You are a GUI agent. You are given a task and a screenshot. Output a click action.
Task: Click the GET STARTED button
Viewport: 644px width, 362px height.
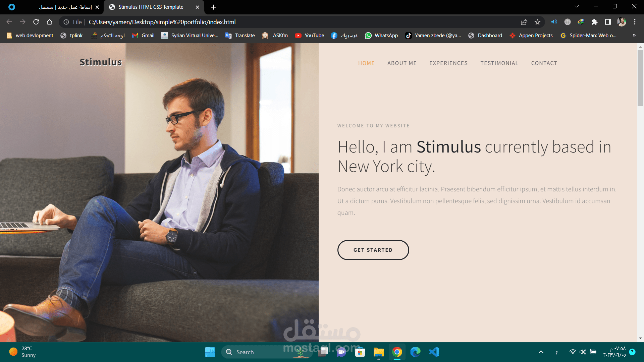click(373, 250)
